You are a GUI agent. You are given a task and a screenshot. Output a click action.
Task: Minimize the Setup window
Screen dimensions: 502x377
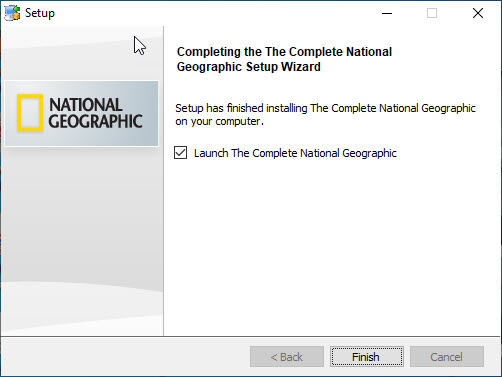(x=387, y=13)
